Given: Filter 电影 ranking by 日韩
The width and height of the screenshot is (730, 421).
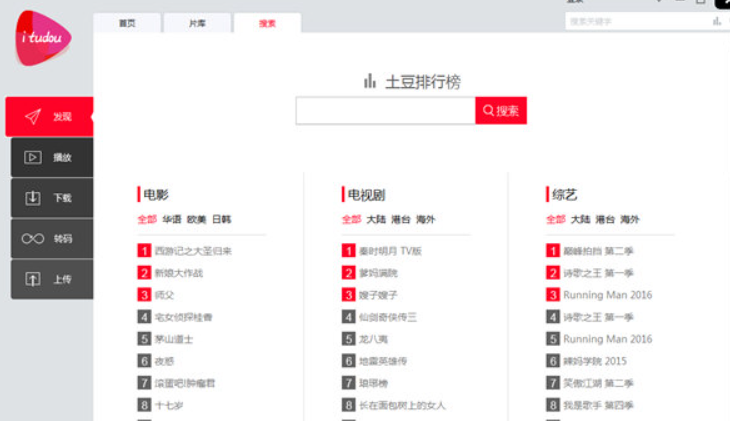Looking at the screenshot, I should [222, 219].
